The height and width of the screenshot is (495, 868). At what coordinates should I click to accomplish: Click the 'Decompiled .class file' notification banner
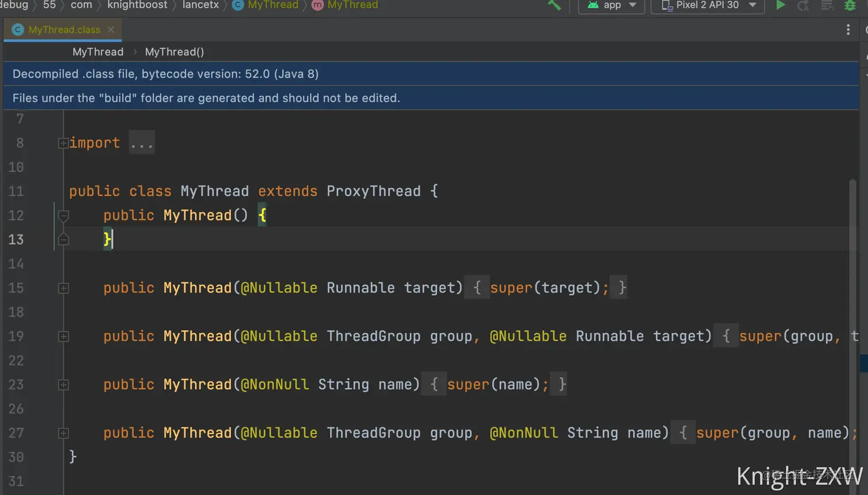coord(431,74)
